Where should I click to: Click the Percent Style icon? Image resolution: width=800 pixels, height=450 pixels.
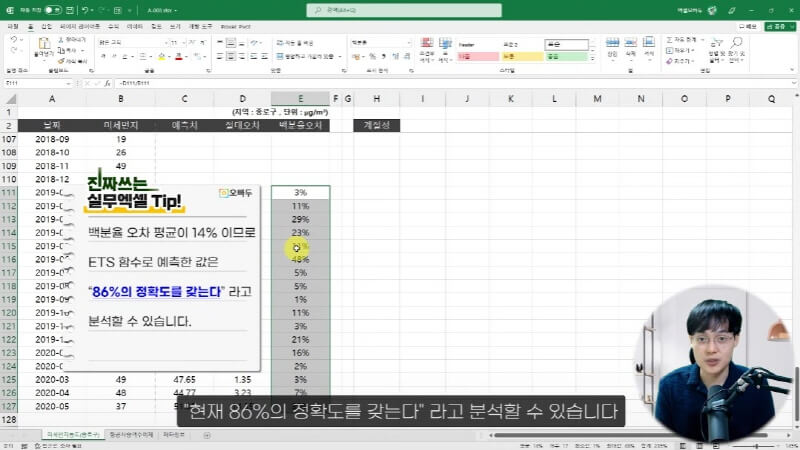pos(373,56)
